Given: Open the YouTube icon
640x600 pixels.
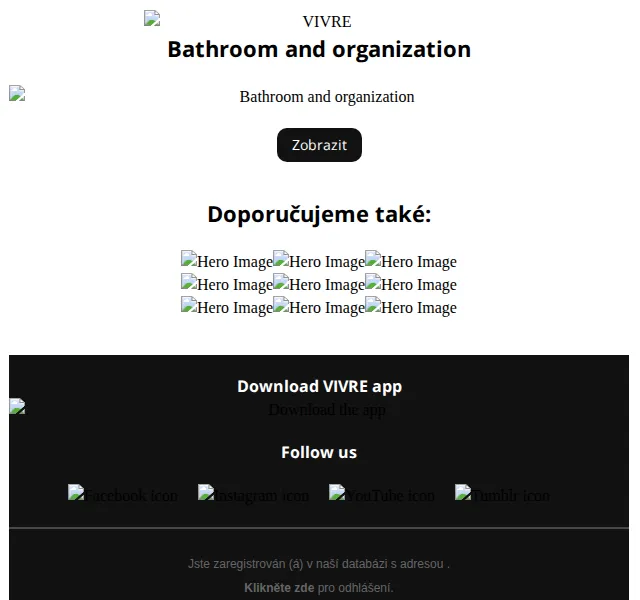Looking at the screenshot, I should 382,495.
